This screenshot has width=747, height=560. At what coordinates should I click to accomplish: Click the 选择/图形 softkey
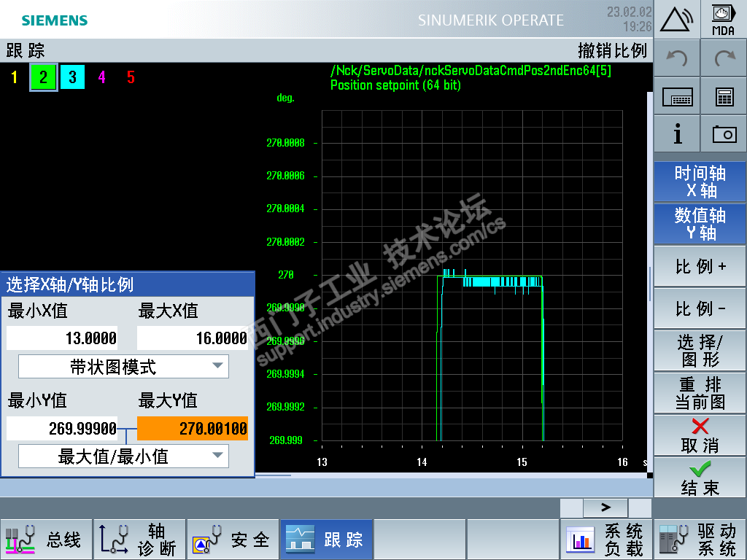pos(700,351)
